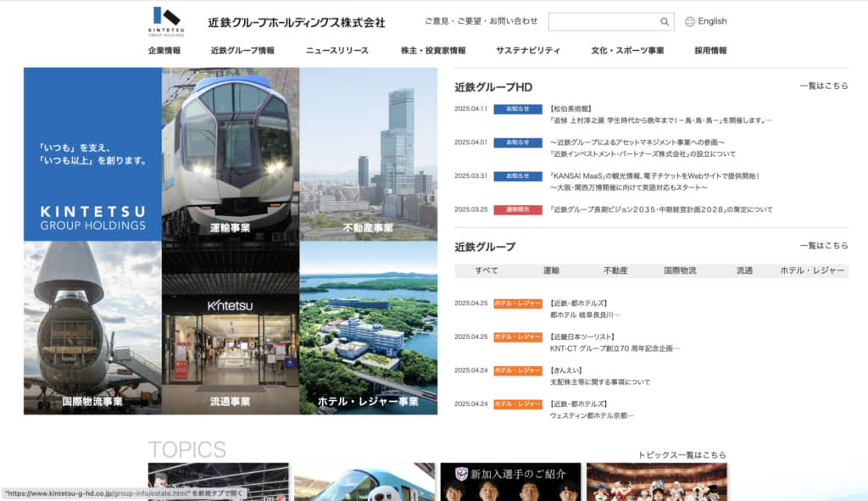868x501 pixels.
Task: Click orange badge beside ウェスティン都ホテル京都
Action: click(518, 404)
